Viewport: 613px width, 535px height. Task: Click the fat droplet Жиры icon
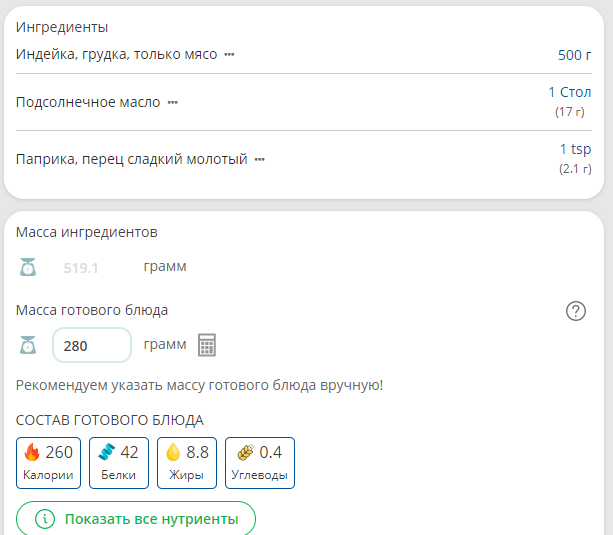tap(173, 452)
